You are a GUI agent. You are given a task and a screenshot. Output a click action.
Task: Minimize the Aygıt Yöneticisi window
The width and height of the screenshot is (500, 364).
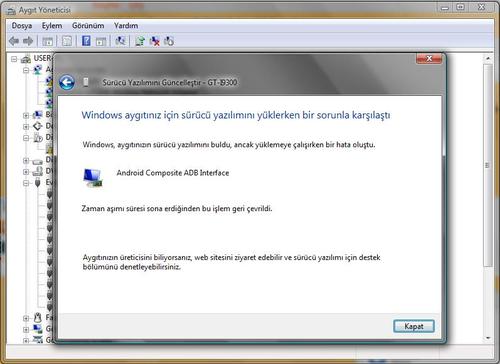coord(444,7)
